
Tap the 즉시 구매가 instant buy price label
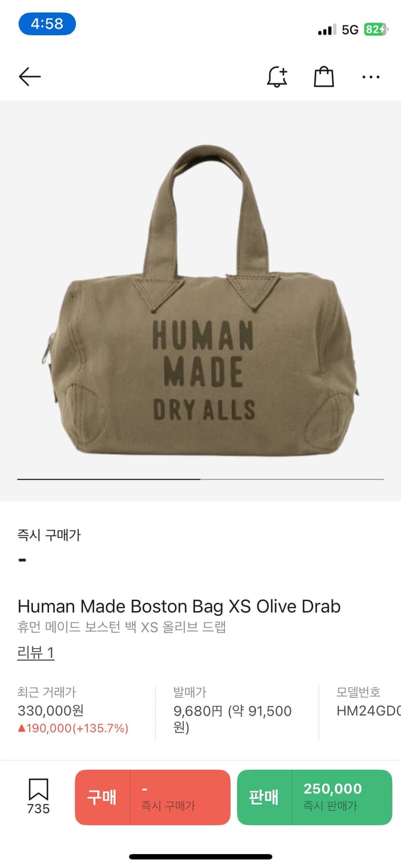[49, 535]
